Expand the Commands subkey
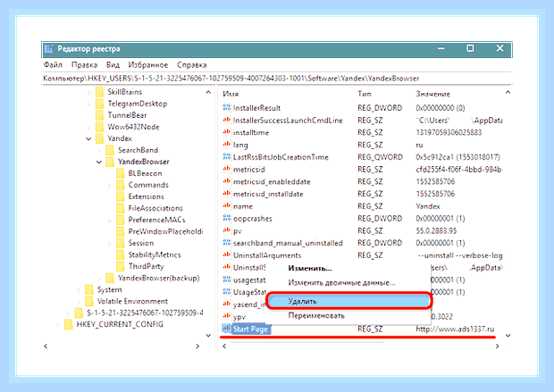This screenshot has width=554, height=392. 110,186
